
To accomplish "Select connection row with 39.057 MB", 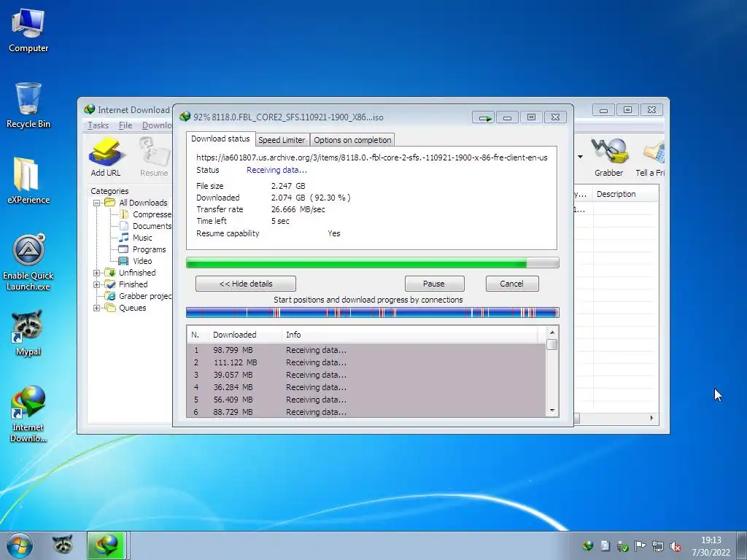I will [x=366, y=375].
